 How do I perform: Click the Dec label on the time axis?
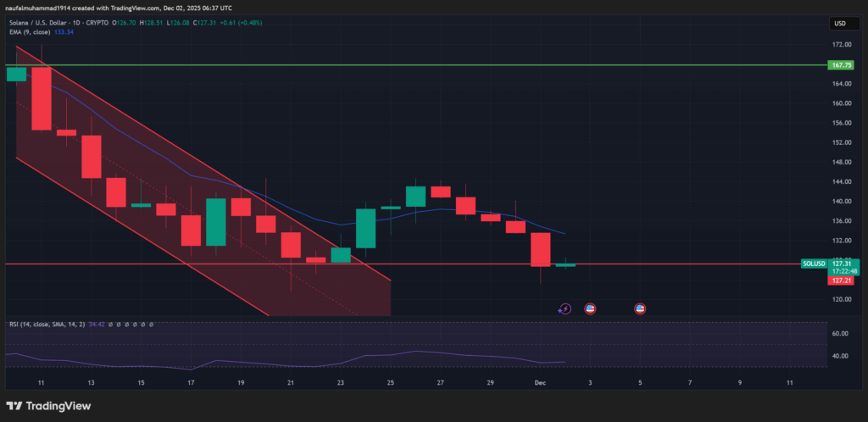540,383
